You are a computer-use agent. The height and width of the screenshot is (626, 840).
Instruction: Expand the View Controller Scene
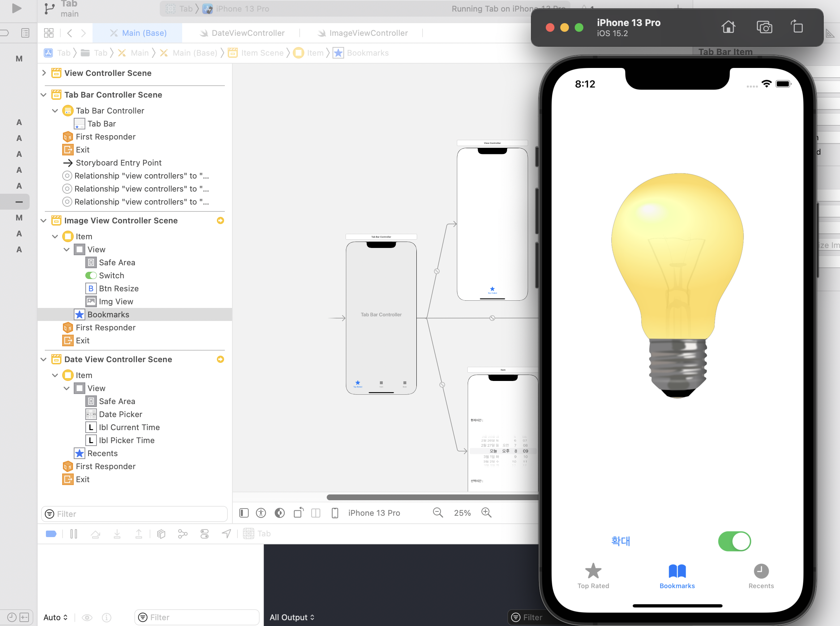pos(44,73)
